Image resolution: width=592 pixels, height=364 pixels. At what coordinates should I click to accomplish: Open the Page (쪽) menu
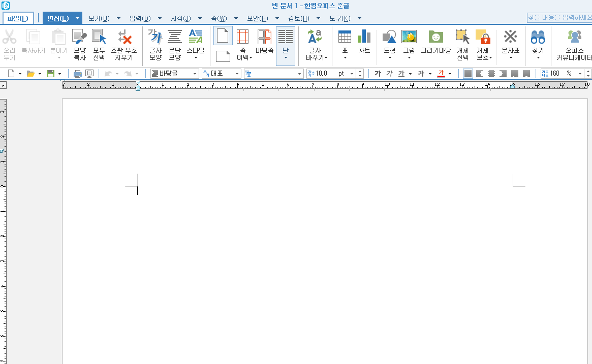point(219,18)
